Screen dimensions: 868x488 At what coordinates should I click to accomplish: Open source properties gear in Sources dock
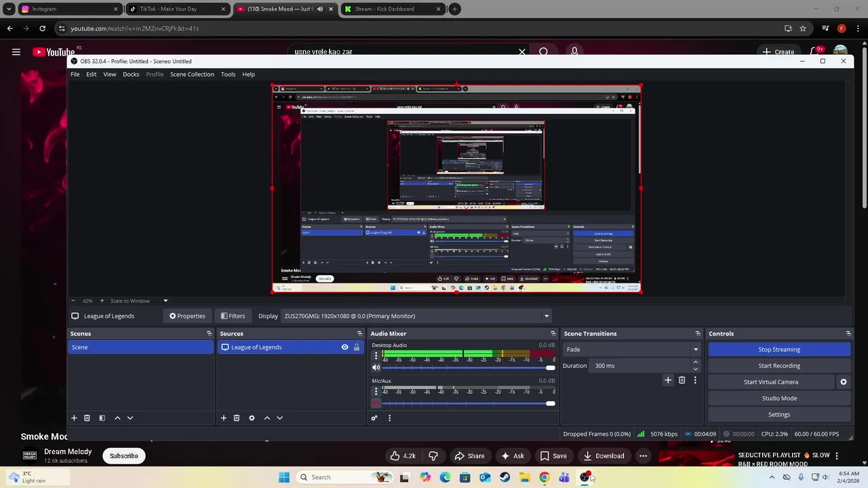click(252, 418)
